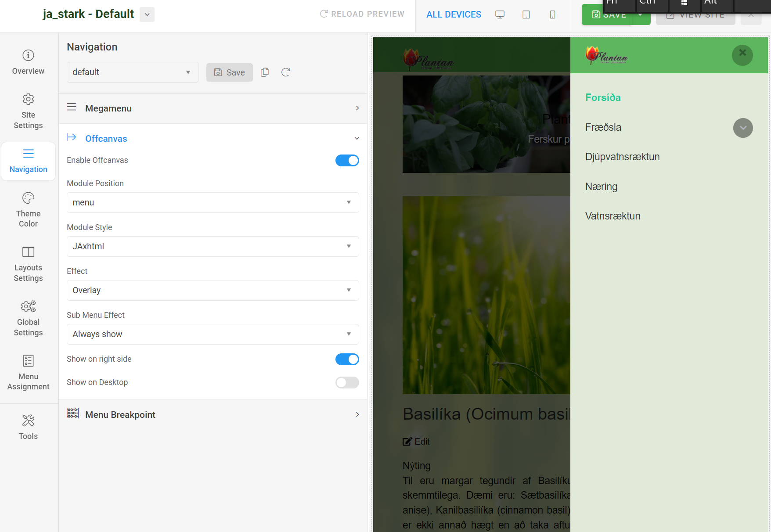This screenshot has height=532, width=771.
Task: Expand the Fræðsla submenu arrow
Action: point(743,128)
